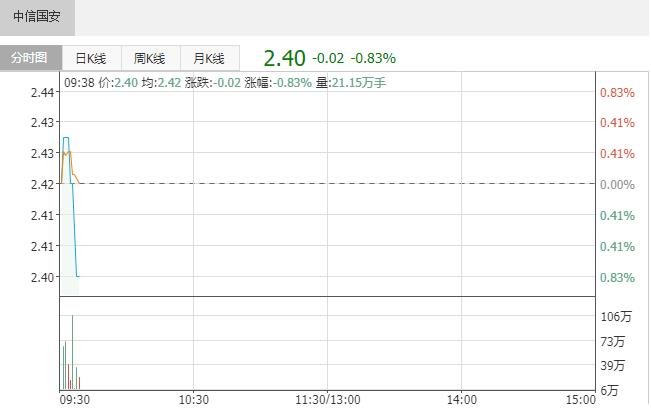
Task: Click the 11:30/13:00 time axis marker
Action: coord(328,400)
